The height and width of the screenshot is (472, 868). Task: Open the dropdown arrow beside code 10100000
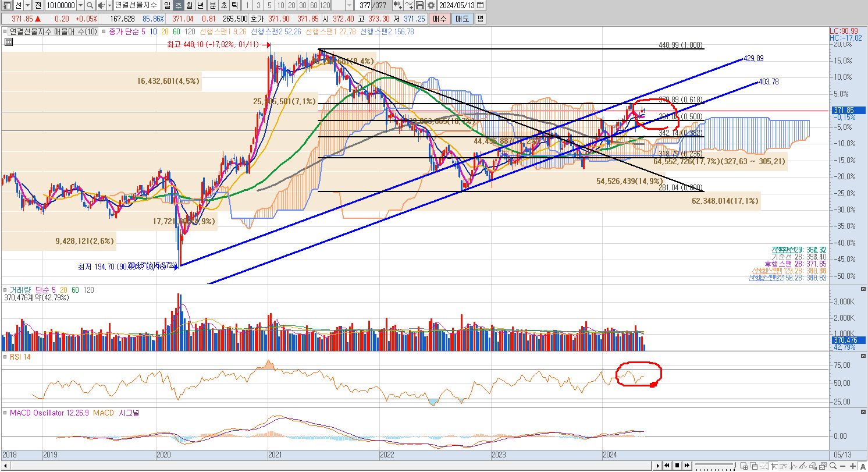pyautogui.click(x=80, y=5)
